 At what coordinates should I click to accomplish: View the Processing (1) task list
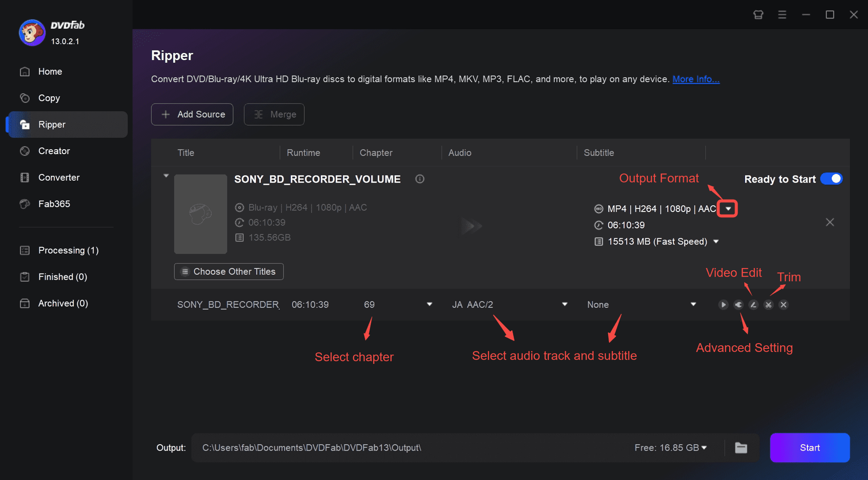68,250
